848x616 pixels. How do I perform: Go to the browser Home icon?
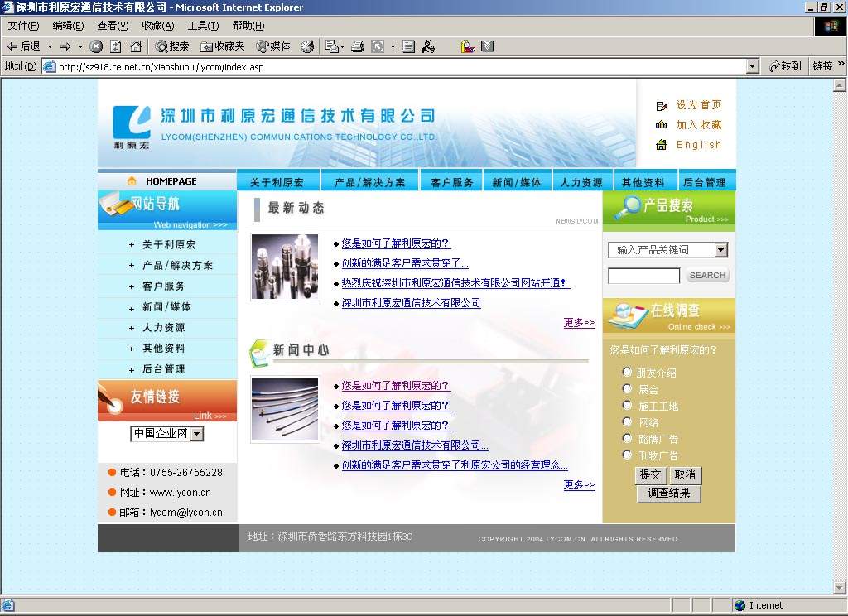pyautogui.click(x=136, y=46)
